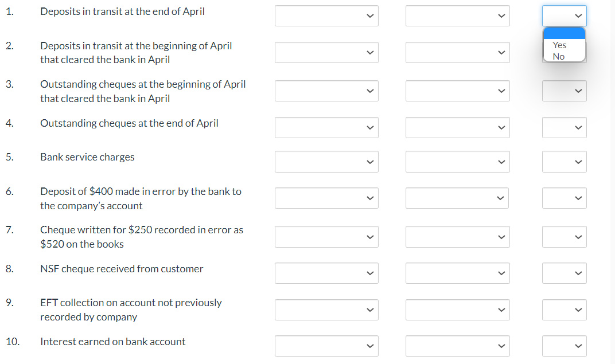Open the first dropdown for row 3
The image size is (615, 364).
click(x=326, y=91)
